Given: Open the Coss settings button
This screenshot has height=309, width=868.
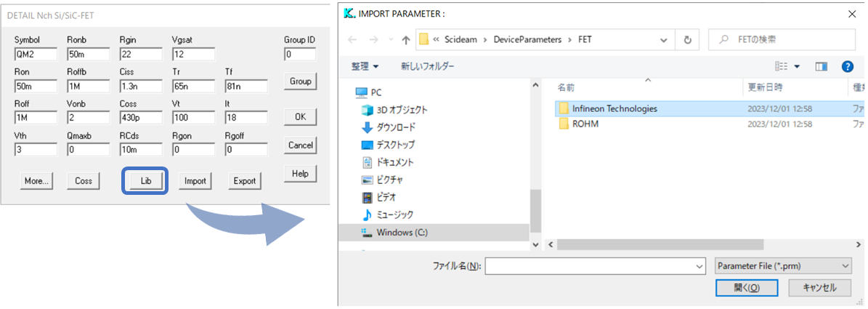Looking at the screenshot, I should click(84, 181).
